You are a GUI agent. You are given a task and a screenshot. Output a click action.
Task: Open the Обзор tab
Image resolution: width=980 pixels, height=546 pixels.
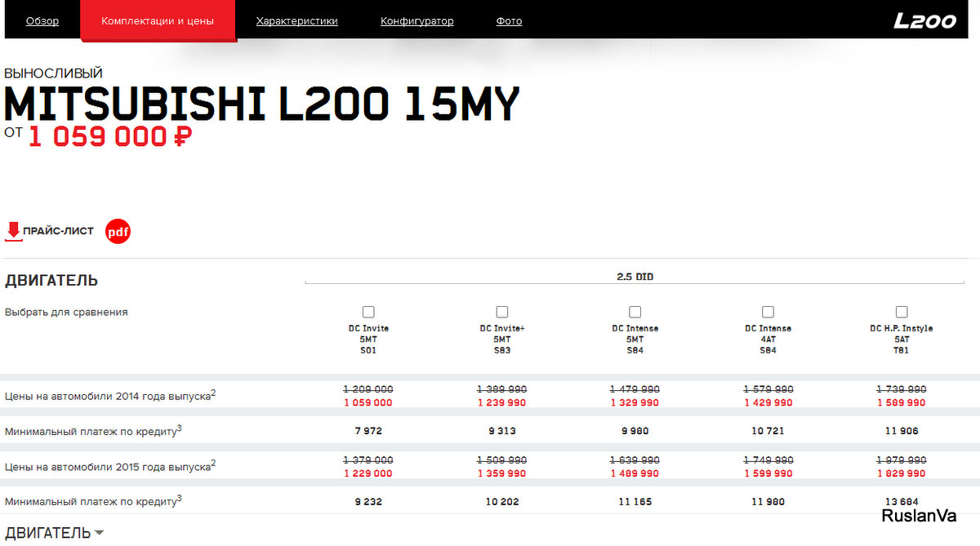[42, 21]
